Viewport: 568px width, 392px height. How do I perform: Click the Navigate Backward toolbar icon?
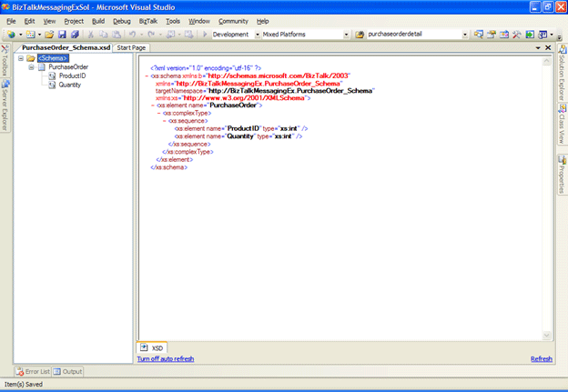[x=170, y=35]
